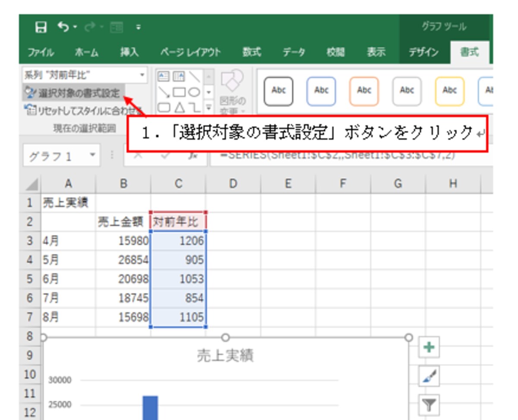Click column G header
Screen dimensions: 518x420
[x=398, y=184]
